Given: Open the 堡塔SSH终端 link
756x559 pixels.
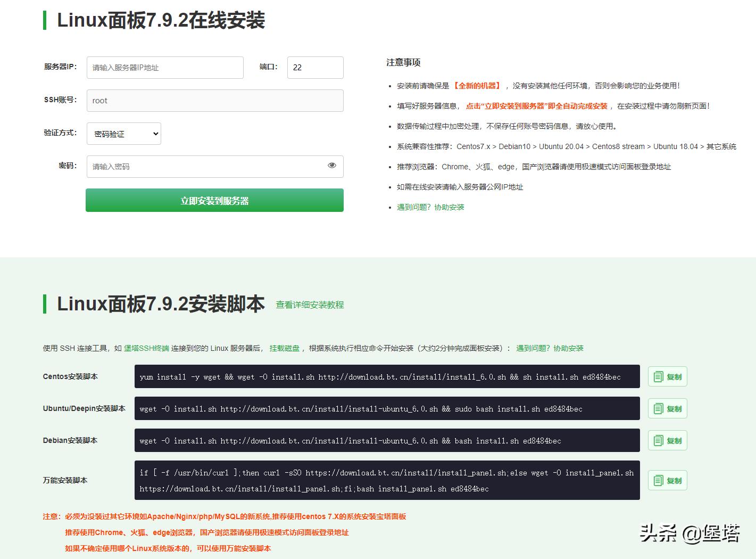Looking at the screenshot, I should point(145,348).
